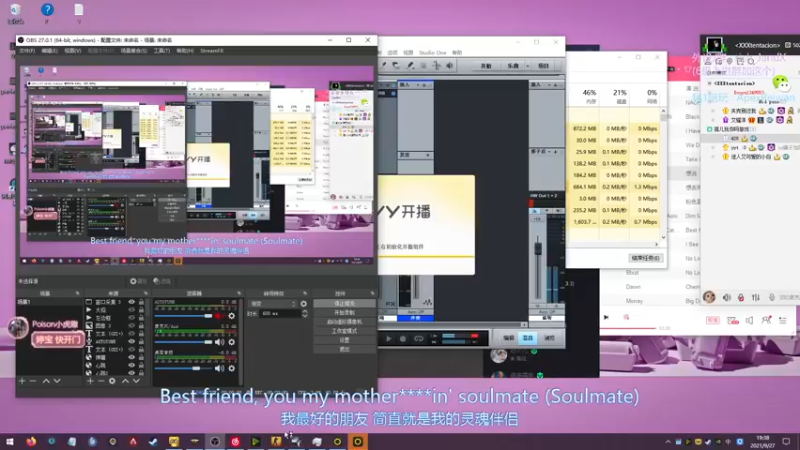Move scene up with the scenes up arrow

(x=46, y=381)
